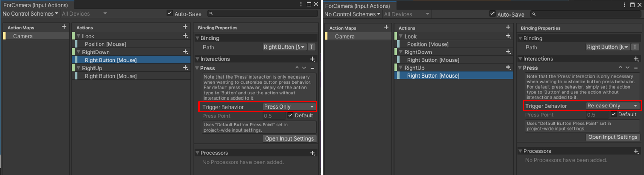Image resolution: width=644 pixels, height=175 pixels.
Task: Click Open Input Settings in right window
Action: click(613, 137)
